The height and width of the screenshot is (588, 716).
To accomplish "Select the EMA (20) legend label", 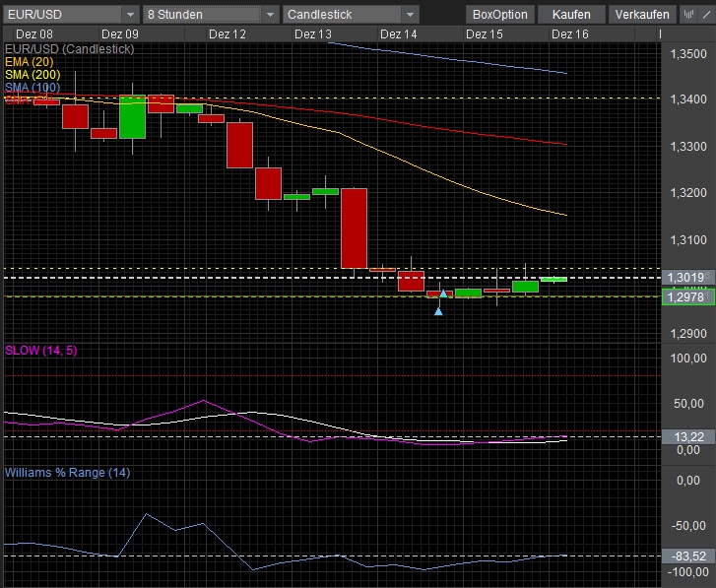I will [x=30, y=62].
